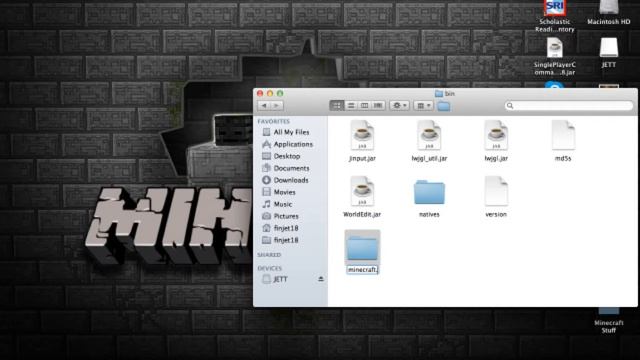This screenshot has height=360, width=640.
Task: Open Documents in Finder sidebar
Action: click(291, 168)
